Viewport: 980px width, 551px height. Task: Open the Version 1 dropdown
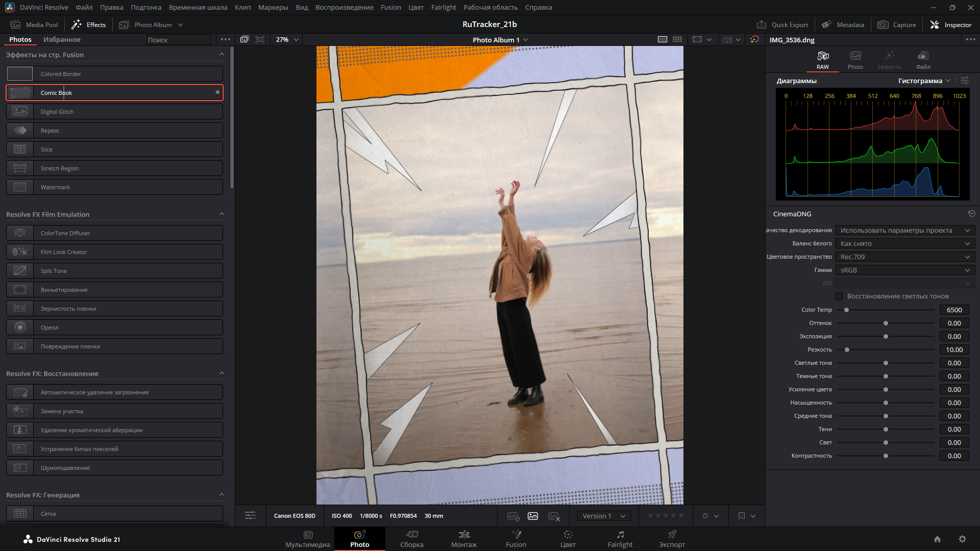click(604, 516)
